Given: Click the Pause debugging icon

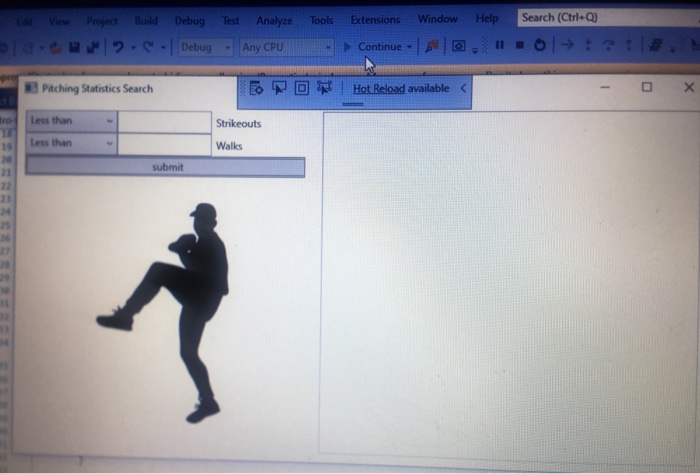Looking at the screenshot, I should (500, 45).
